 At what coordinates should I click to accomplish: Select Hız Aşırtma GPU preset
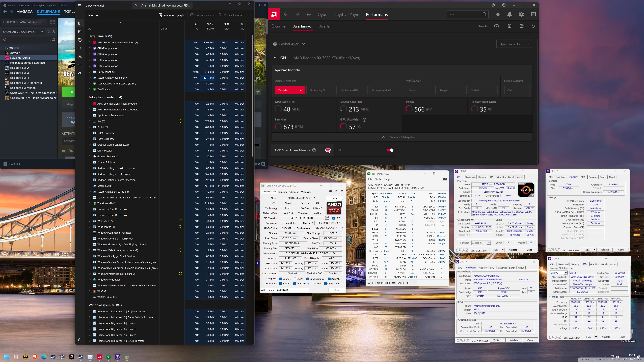(353, 90)
